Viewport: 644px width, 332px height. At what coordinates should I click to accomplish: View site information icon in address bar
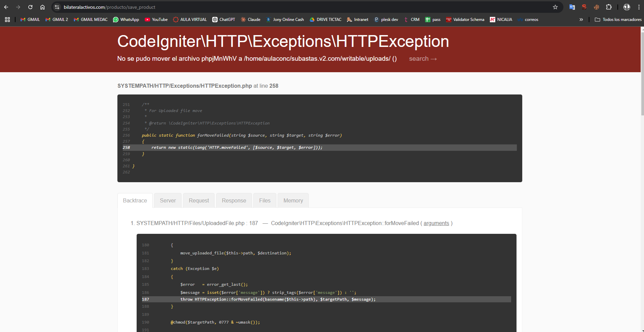(57, 7)
